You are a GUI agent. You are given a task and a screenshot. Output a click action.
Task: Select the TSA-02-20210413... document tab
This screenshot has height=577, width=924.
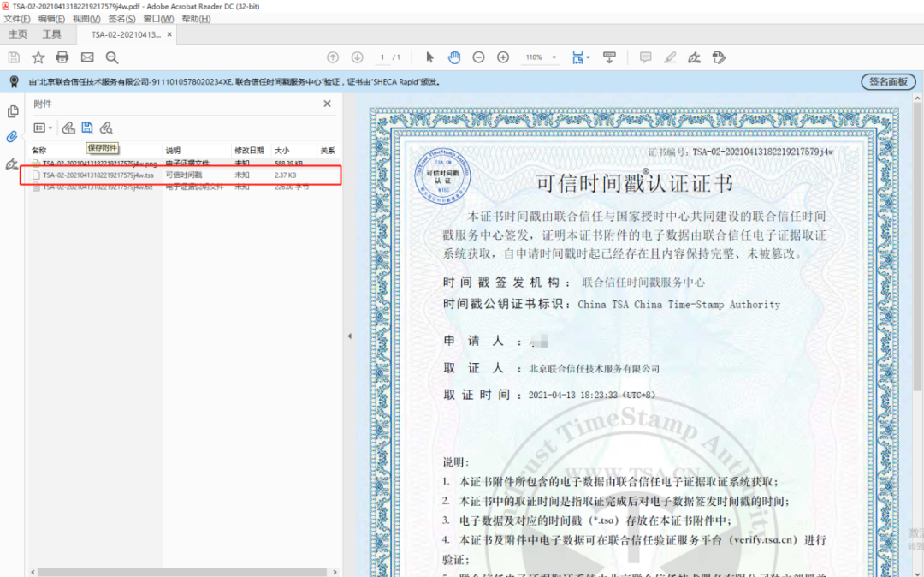point(126,35)
